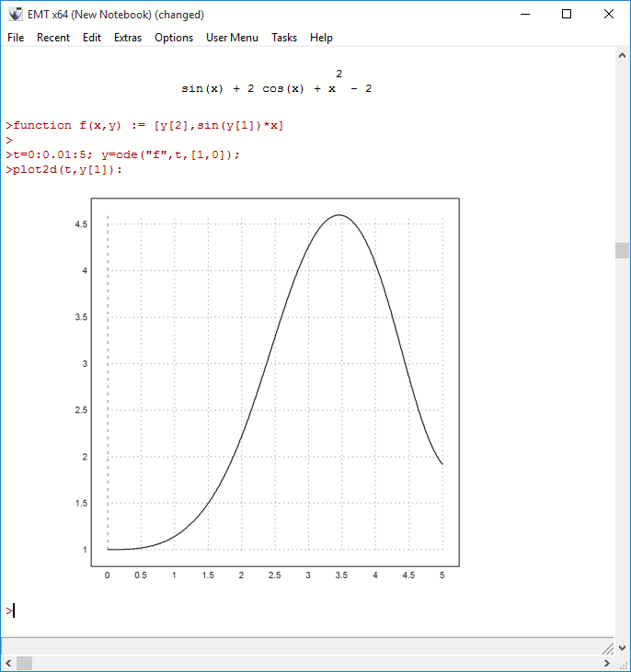The image size is (631, 672).
Task: Click the horizontal scrollbar left arrow
Action: [x=8, y=663]
